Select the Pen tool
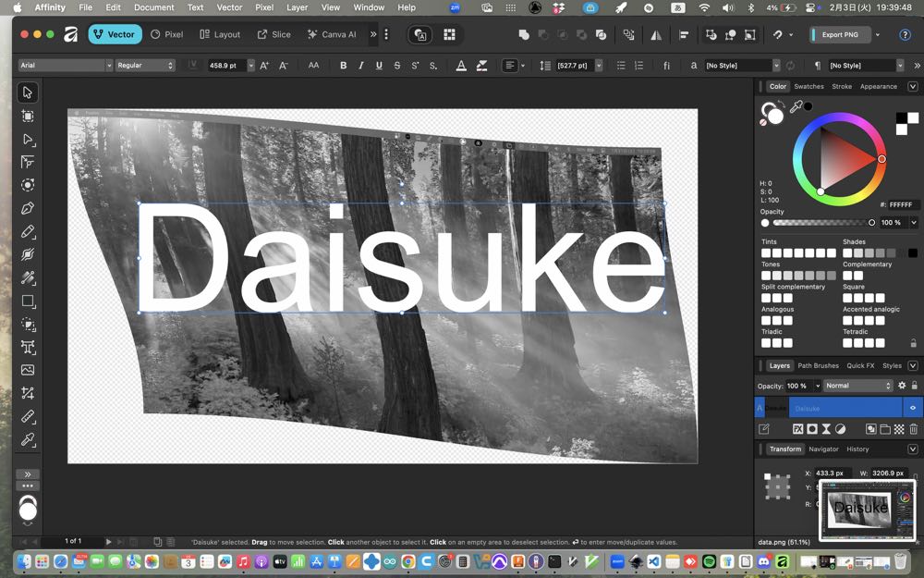924x578 pixels. click(x=27, y=208)
